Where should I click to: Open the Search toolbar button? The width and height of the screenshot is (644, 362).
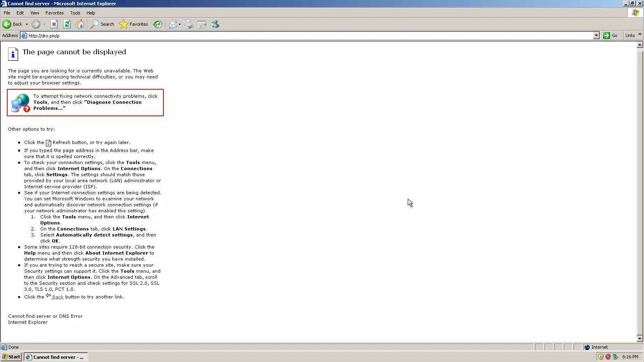coord(102,24)
